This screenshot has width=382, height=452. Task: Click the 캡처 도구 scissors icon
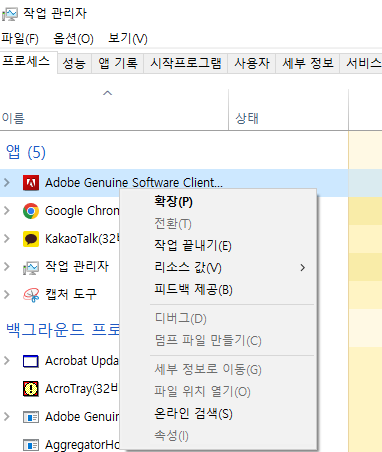31,295
